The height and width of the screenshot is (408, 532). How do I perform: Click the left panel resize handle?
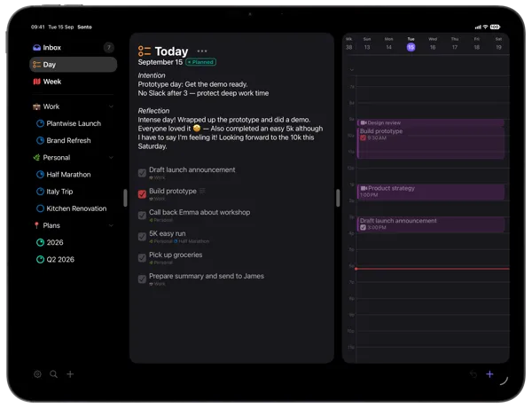click(125, 198)
